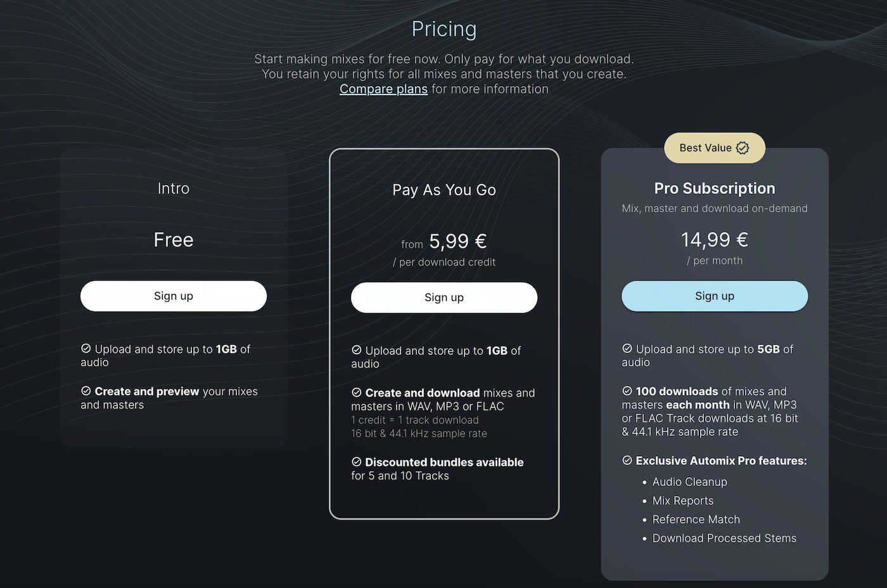Click the Download Processed Stems item
This screenshot has height=588, width=887.
coord(724,539)
